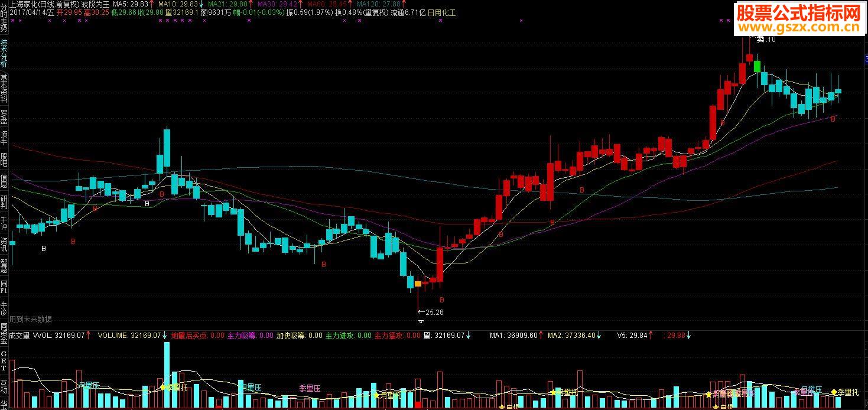Open the 资讯 side tab
This screenshot has height=410, width=868.
[x=4, y=244]
